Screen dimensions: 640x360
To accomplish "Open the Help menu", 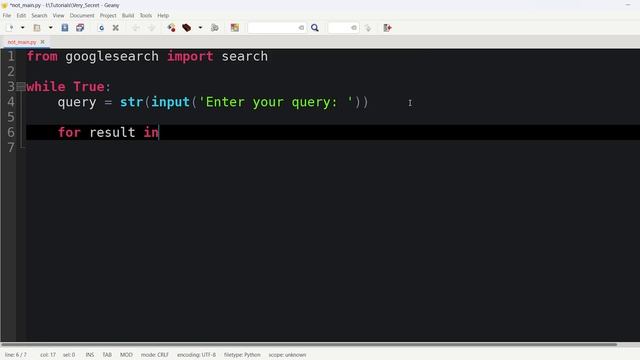I will coord(163,16).
